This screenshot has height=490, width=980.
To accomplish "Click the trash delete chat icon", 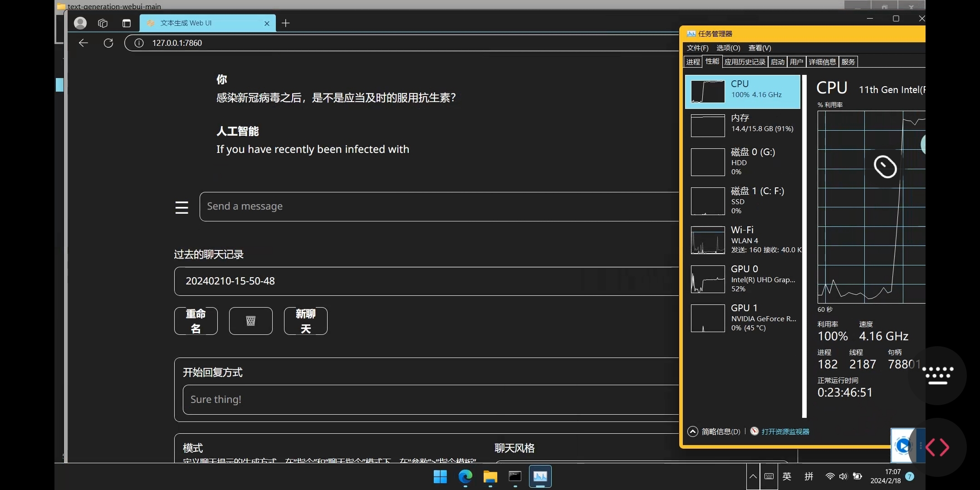I will click(250, 321).
